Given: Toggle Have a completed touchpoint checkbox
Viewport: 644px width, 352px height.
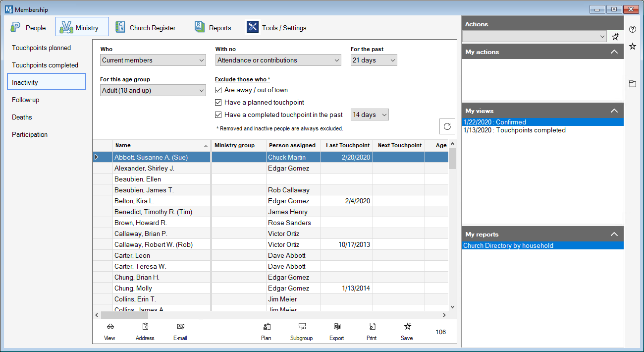Looking at the screenshot, I should pos(218,115).
